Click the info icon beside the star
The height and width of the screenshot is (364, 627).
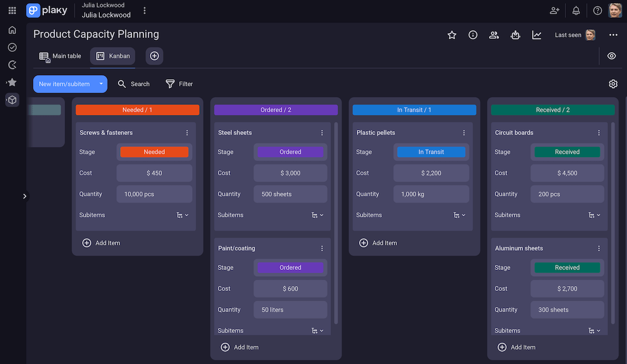pyautogui.click(x=473, y=34)
